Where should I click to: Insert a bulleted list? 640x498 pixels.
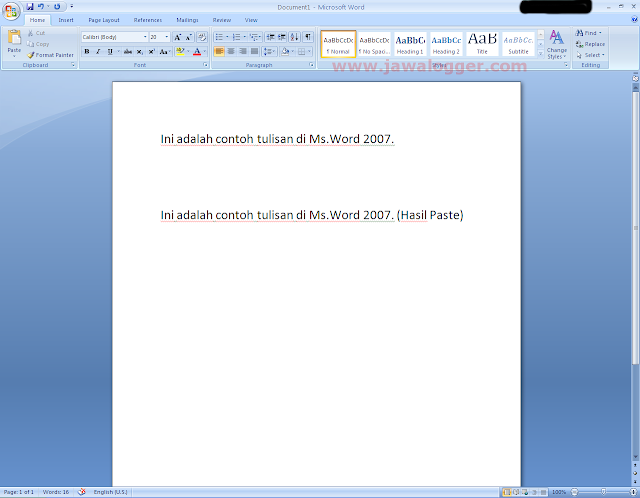219,37
